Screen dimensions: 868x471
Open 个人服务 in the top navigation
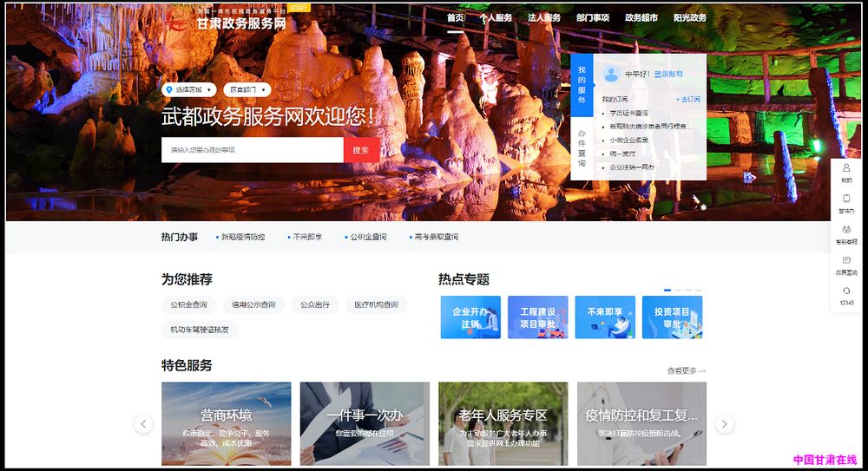(496, 17)
